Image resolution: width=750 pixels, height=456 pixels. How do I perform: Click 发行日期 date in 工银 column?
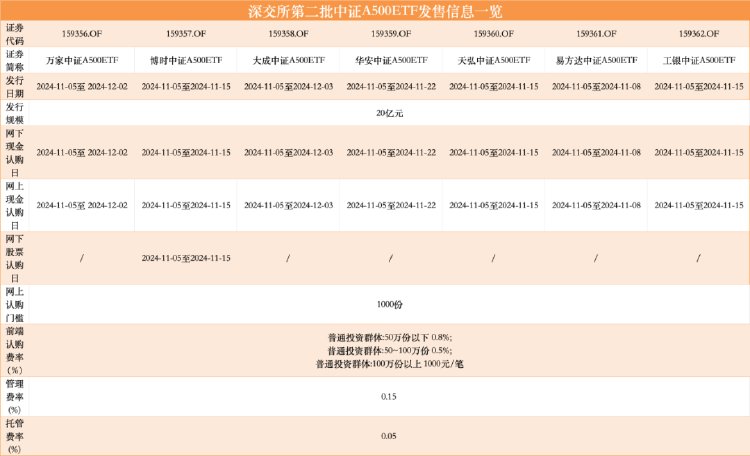[699, 87]
